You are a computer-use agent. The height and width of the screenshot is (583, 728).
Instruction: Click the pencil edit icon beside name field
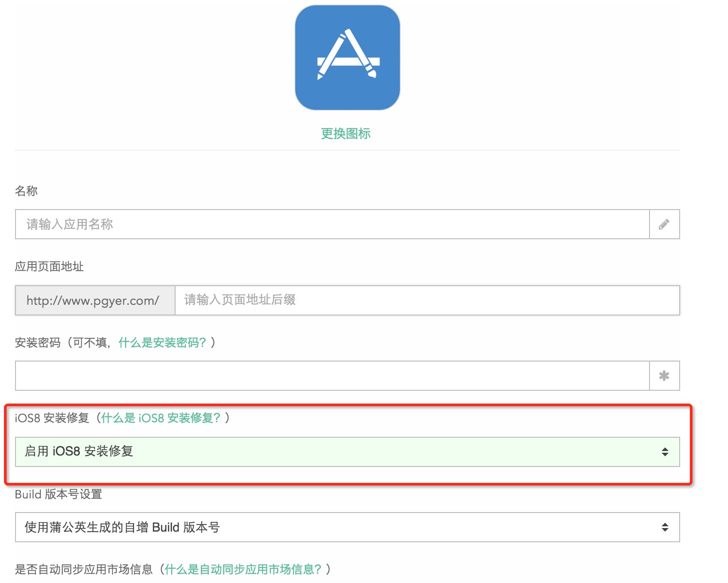[664, 224]
